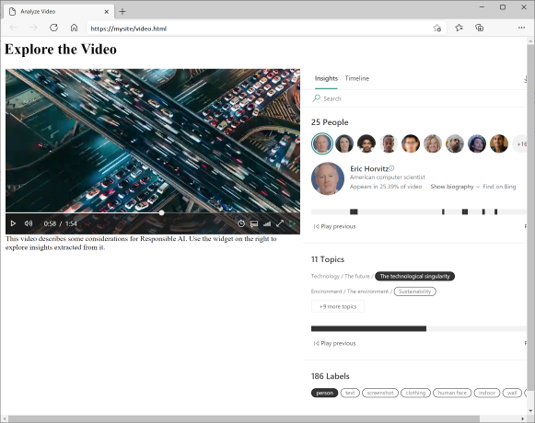This screenshot has height=423, width=535.
Task: Select the eighth person face thumbnail
Action: (x=477, y=144)
